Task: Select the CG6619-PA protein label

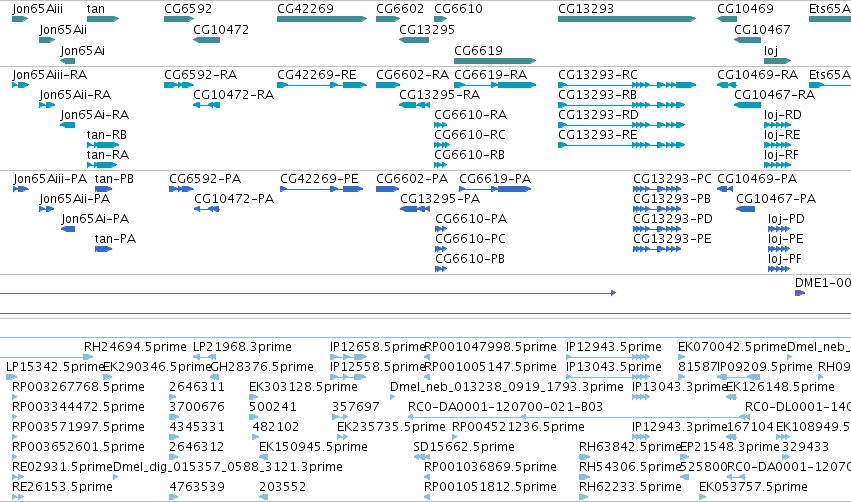Action: click(x=494, y=179)
